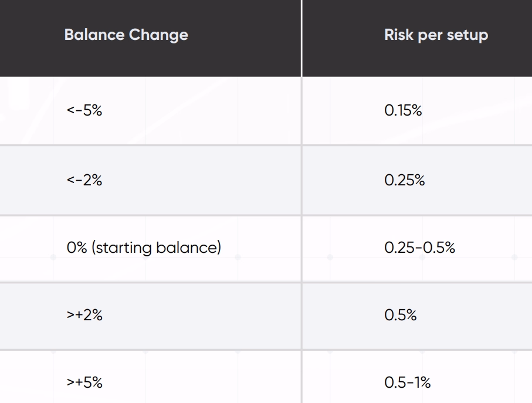Click the words "starting balance" in parentheses
Viewport: 532px width, 403px height.
155,248
